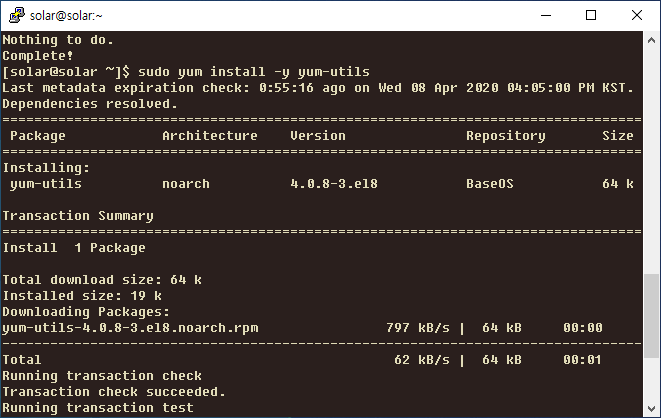Click the 'yum-utils-4.0.8-3.el8.noarch.rpm' filename
Image resolution: width=661 pixels, height=418 pixels.
[130, 328]
